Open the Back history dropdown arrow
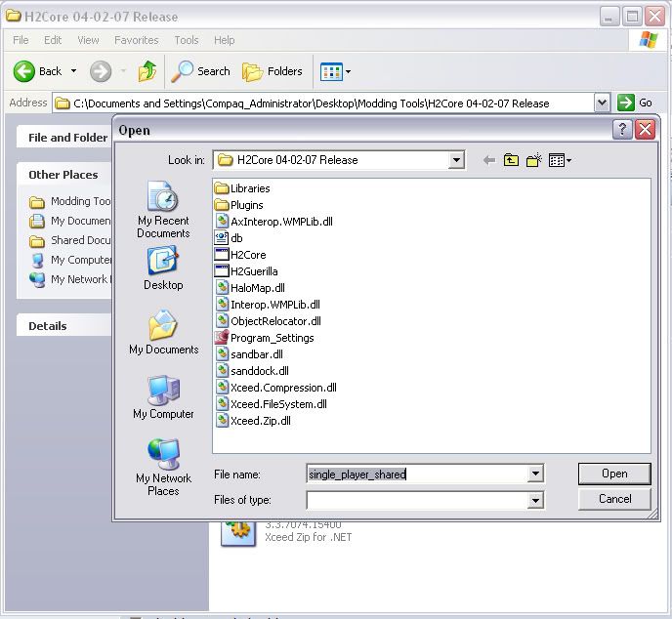Screen dimensions: 672x619 coord(73,71)
